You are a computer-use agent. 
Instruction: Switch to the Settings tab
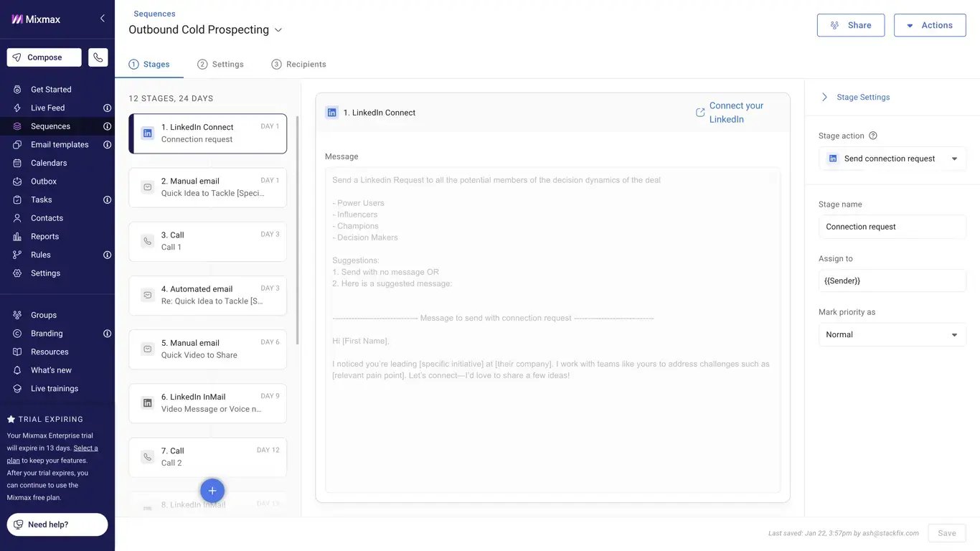220,65
